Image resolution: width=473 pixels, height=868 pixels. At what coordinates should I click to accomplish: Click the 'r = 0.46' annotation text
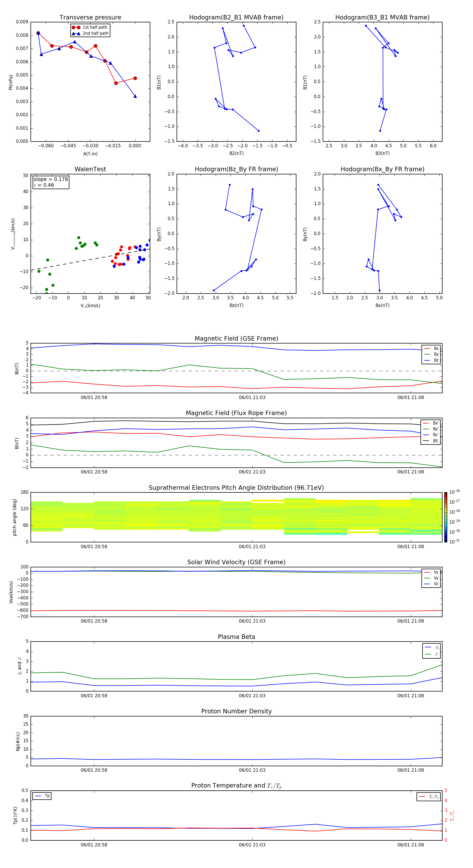point(44,185)
